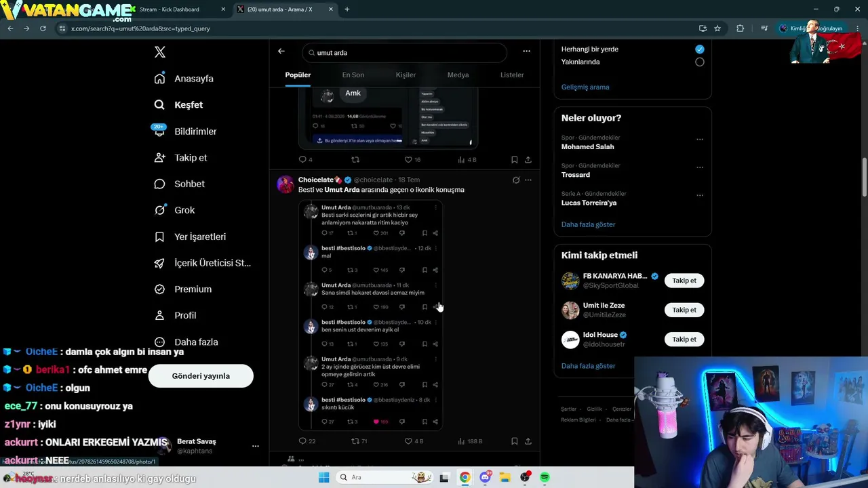Open the search options three-dot menu
Viewport: 868px width, 488px height.
pyautogui.click(x=526, y=52)
